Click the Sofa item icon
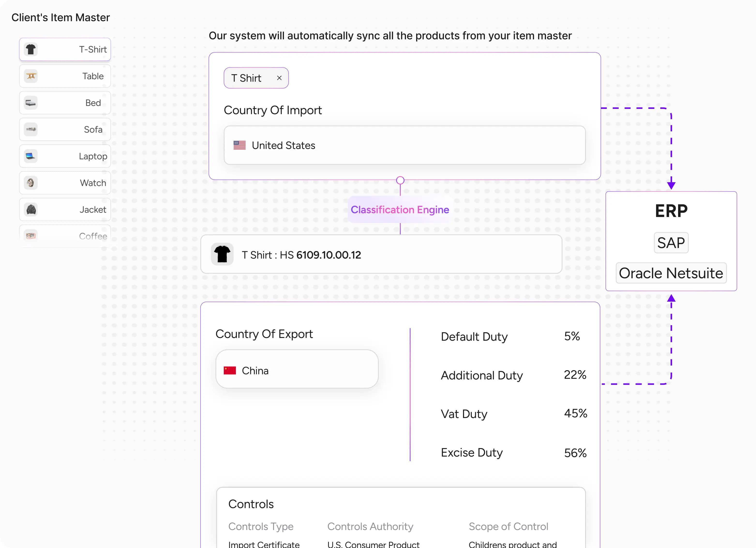Viewport: 756px width, 548px height. pyautogui.click(x=31, y=129)
